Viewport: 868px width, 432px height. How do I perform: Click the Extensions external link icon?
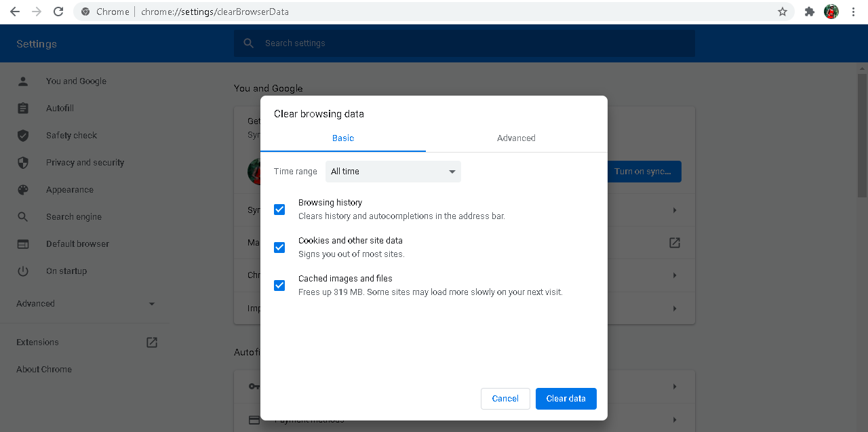coord(152,342)
